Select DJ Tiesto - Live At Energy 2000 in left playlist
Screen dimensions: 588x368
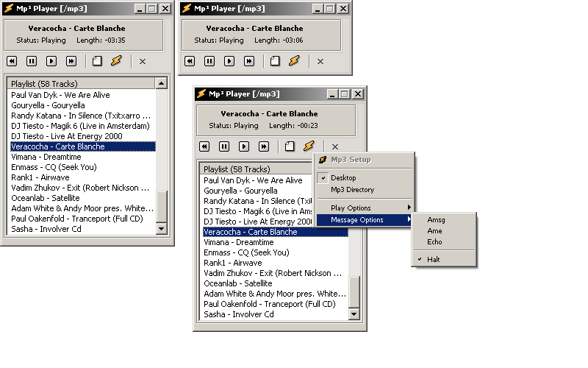pyautogui.click(x=83, y=136)
